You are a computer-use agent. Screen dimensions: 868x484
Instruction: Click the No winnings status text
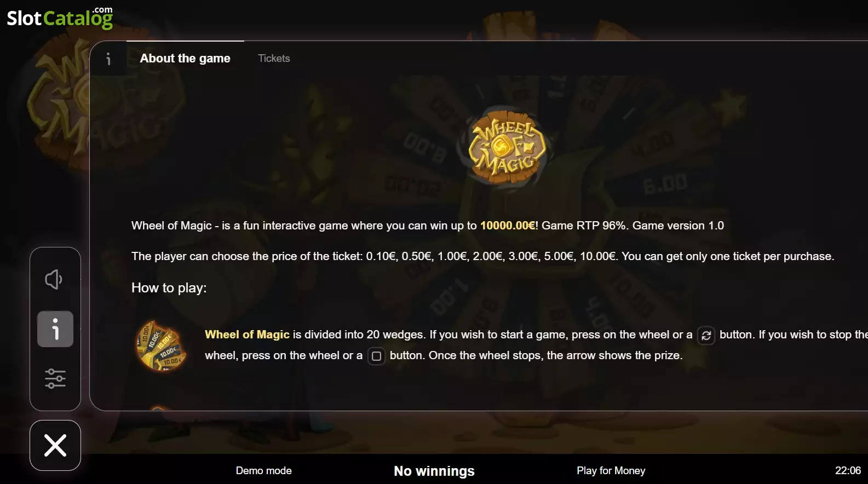coord(434,471)
